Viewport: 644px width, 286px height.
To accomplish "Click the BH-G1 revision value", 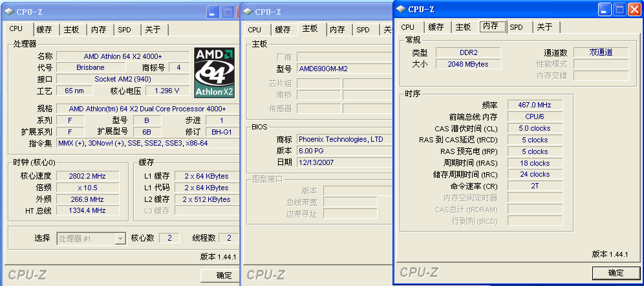I will 222,132.
